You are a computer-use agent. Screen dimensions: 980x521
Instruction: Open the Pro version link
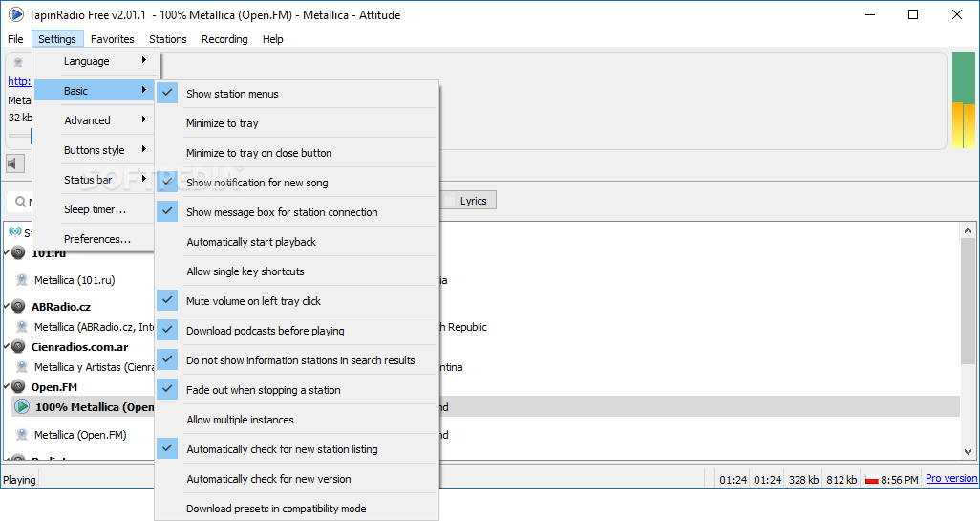(951, 478)
